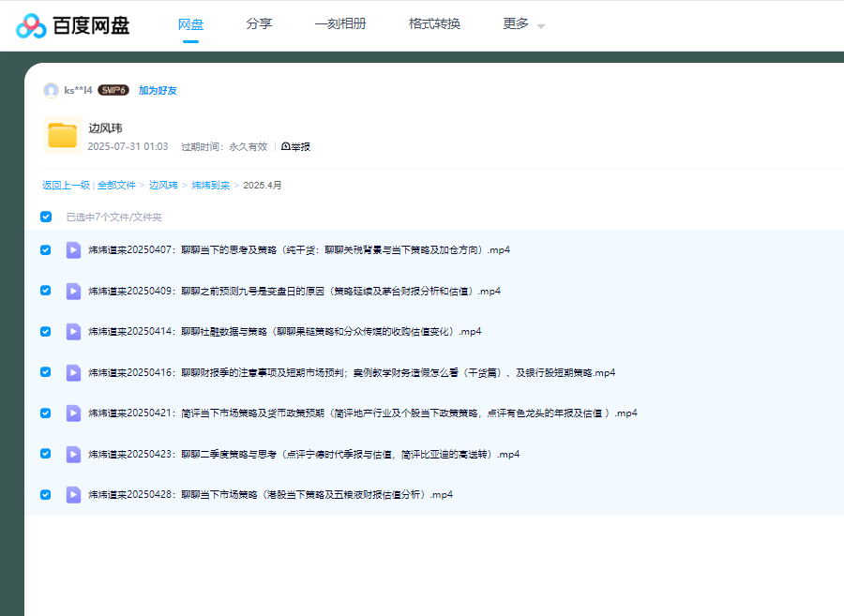Open the 格式转换 tab
Viewport: 844px width, 616px height.
click(434, 24)
